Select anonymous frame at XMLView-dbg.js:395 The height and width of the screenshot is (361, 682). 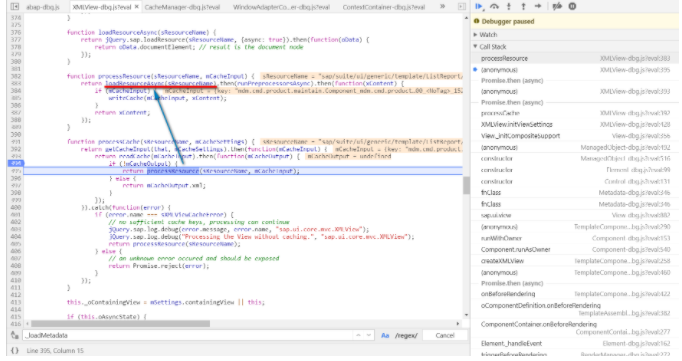pyautogui.click(x=575, y=70)
